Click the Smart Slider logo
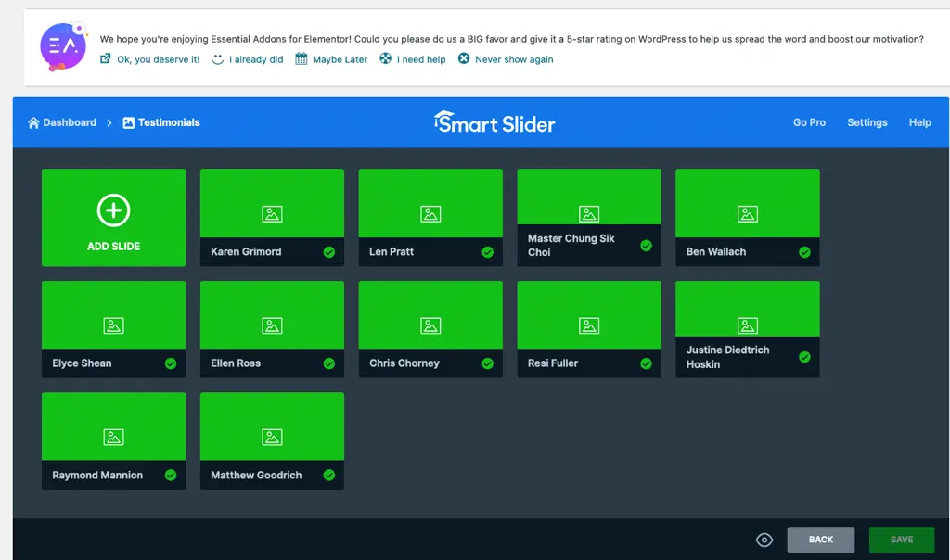The width and height of the screenshot is (950, 560). point(494,123)
